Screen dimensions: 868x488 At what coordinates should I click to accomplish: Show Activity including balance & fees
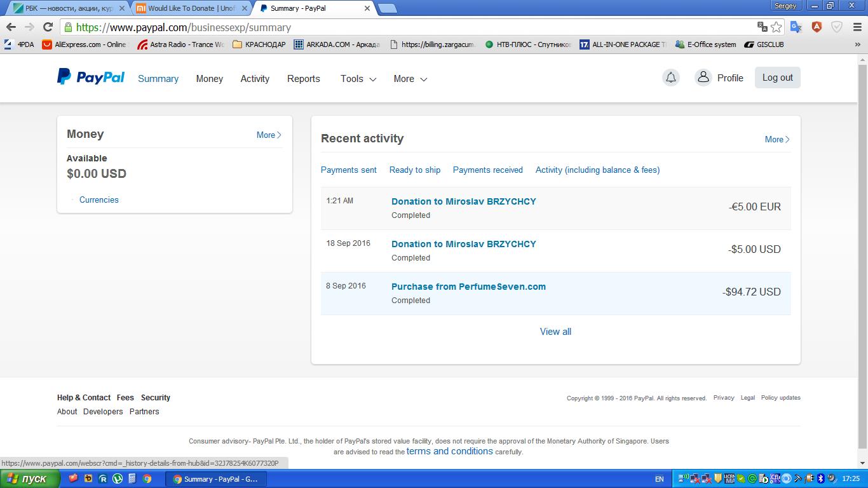point(598,170)
